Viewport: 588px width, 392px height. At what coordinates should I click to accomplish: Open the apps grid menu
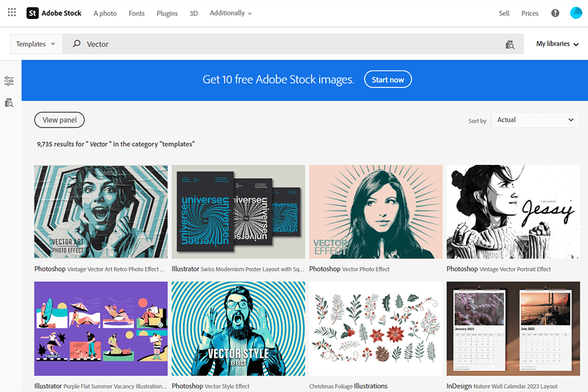tap(12, 13)
